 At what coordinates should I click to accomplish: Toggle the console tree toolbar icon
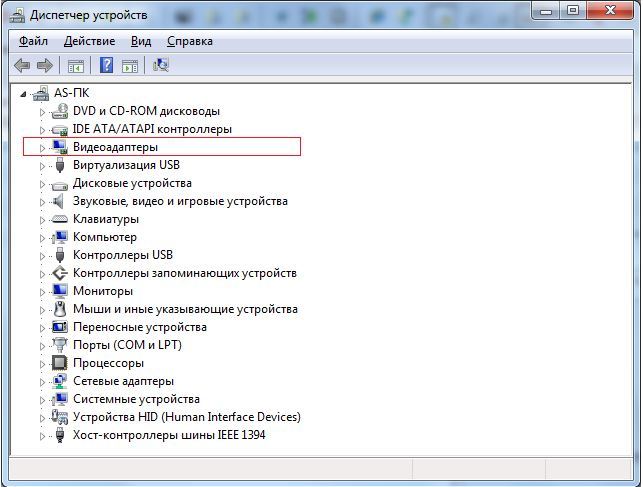pyautogui.click(x=75, y=66)
